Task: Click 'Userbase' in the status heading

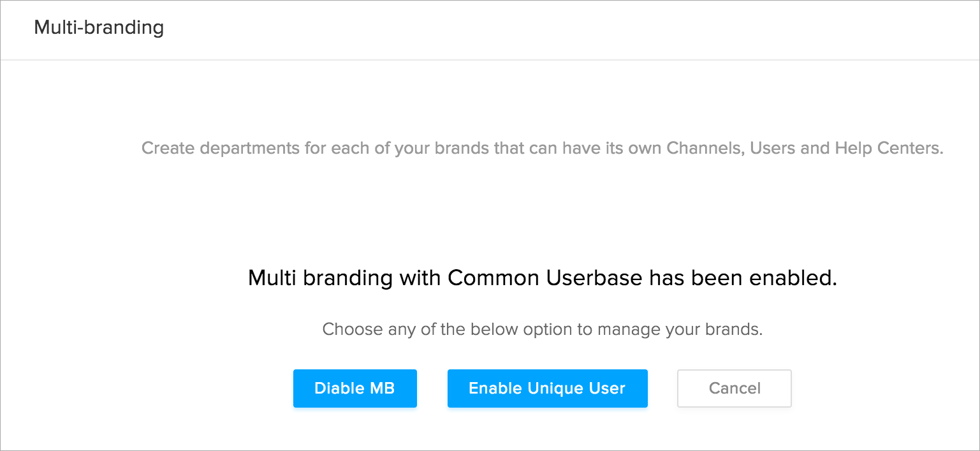Action: tap(597, 278)
